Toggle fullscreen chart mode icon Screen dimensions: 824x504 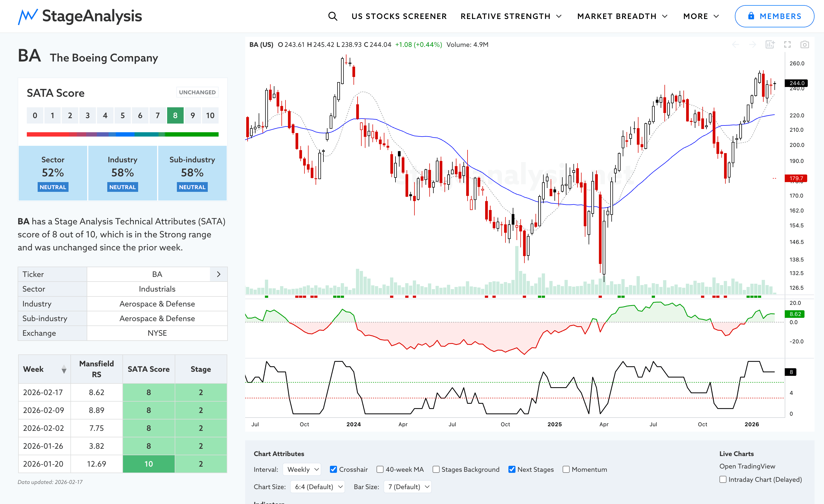[x=787, y=44]
